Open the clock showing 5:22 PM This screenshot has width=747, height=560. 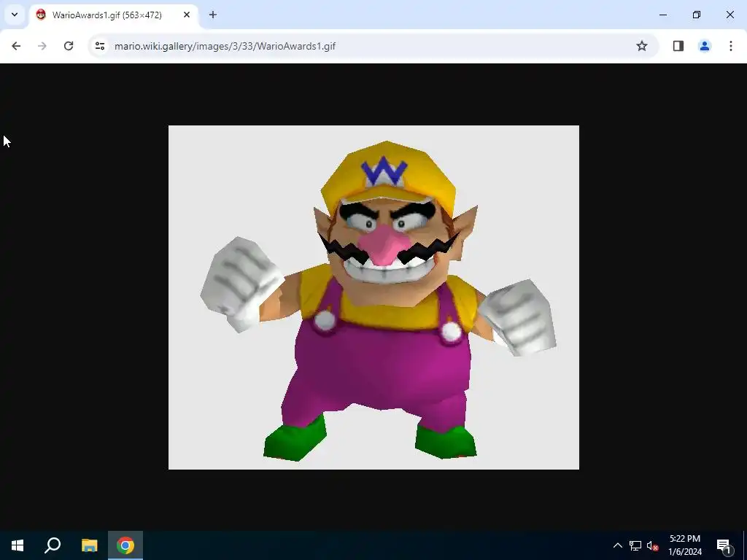(x=685, y=545)
